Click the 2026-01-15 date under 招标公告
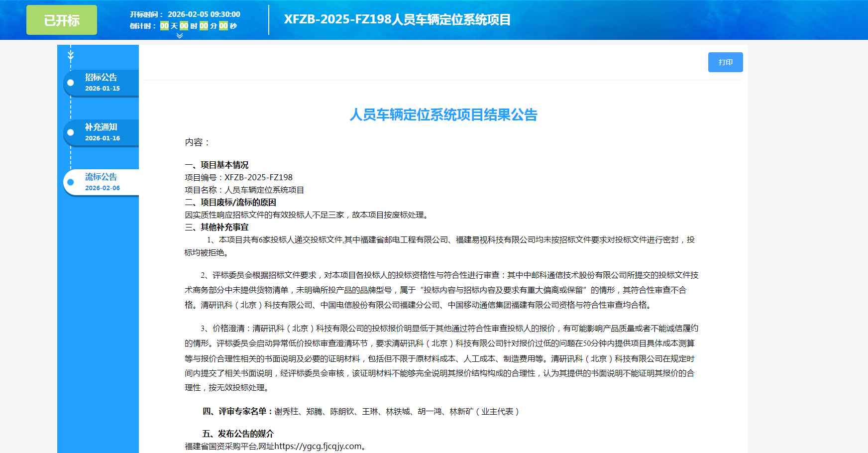The image size is (868, 453). click(x=103, y=89)
